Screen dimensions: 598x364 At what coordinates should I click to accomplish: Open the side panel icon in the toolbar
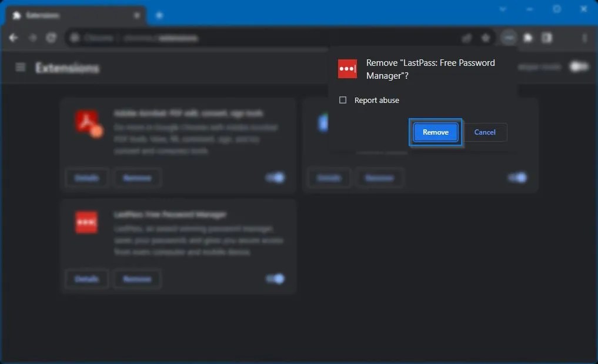(547, 38)
